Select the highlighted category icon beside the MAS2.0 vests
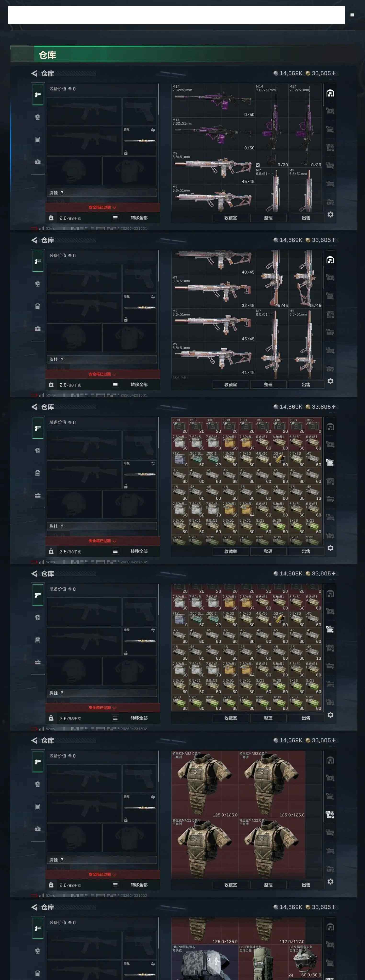Viewport: 365px width, 980px height. (x=330, y=814)
